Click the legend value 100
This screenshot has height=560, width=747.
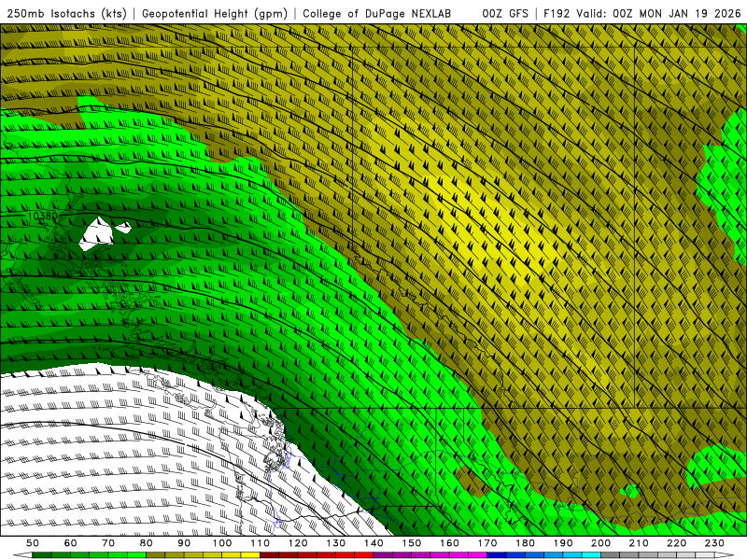pyautogui.click(x=222, y=543)
